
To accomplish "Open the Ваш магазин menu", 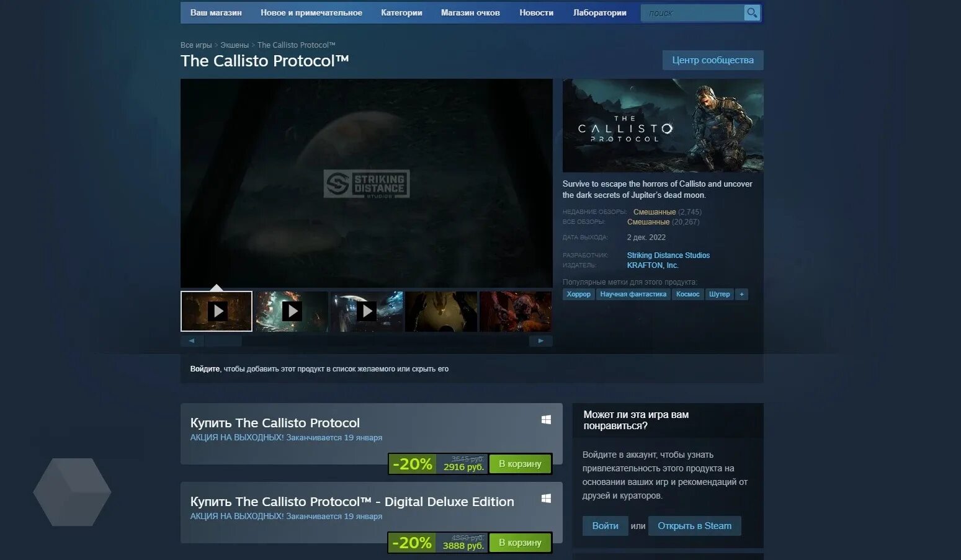I will pos(216,13).
